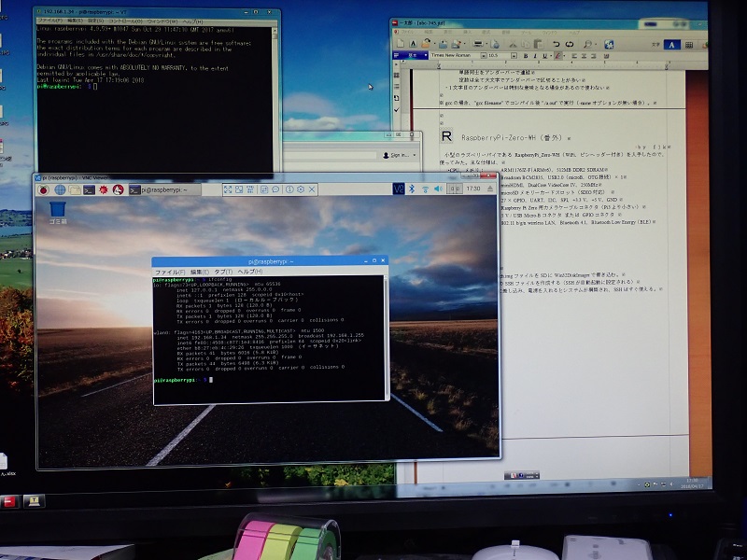Click Tera Term vertical scrollbar up arrow

275,31
